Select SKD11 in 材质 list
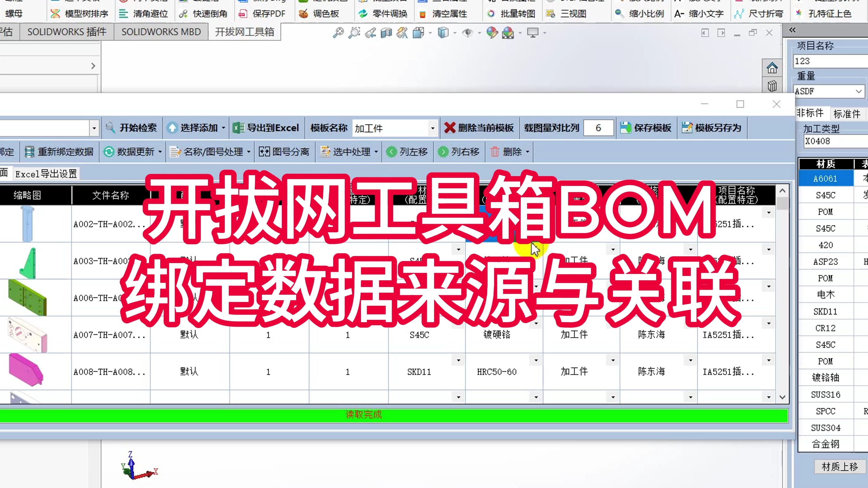This screenshot has height=488, width=868. pyautogui.click(x=826, y=311)
